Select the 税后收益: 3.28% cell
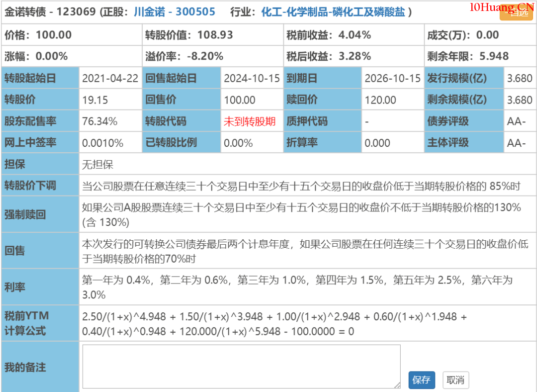Viewport: 537px width, 392px height. (354, 56)
